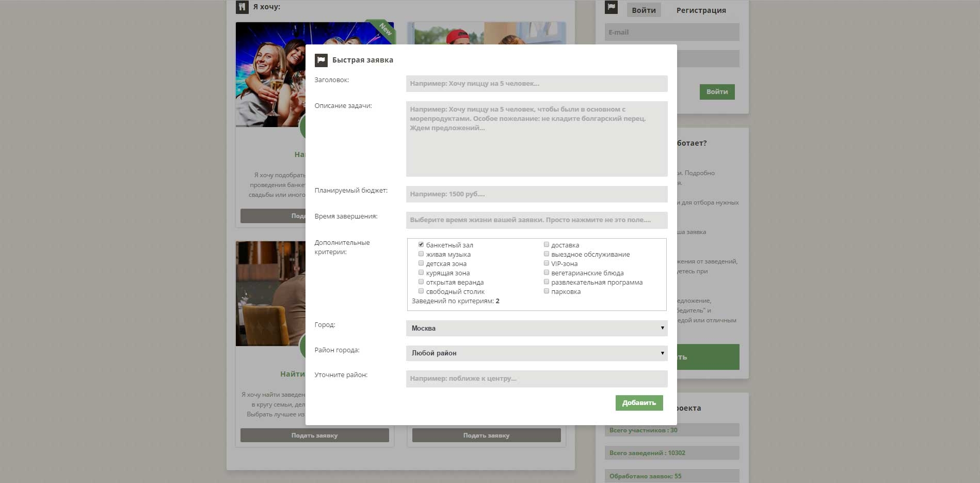Click the Всего участников : 30 statistic
980x483 pixels.
click(x=672, y=430)
